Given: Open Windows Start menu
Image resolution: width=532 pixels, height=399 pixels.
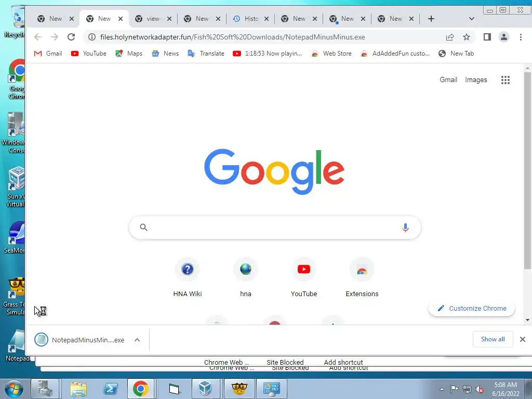Looking at the screenshot, I should pyautogui.click(x=14, y=389).
